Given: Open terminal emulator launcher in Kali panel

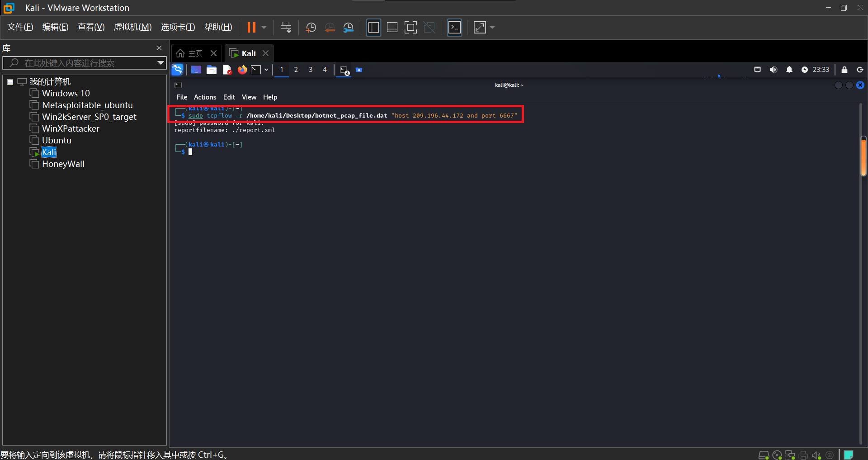Looking at the screenshot, I should (x=256, y=70).
